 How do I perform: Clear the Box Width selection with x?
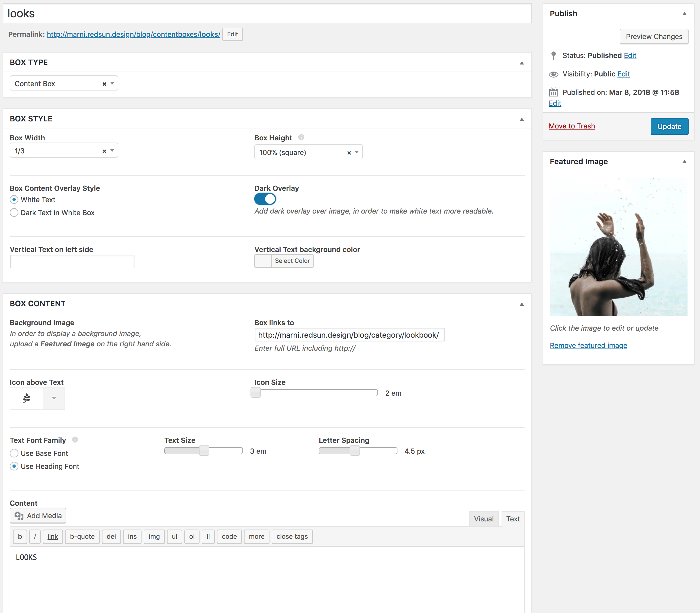(104, 151)
